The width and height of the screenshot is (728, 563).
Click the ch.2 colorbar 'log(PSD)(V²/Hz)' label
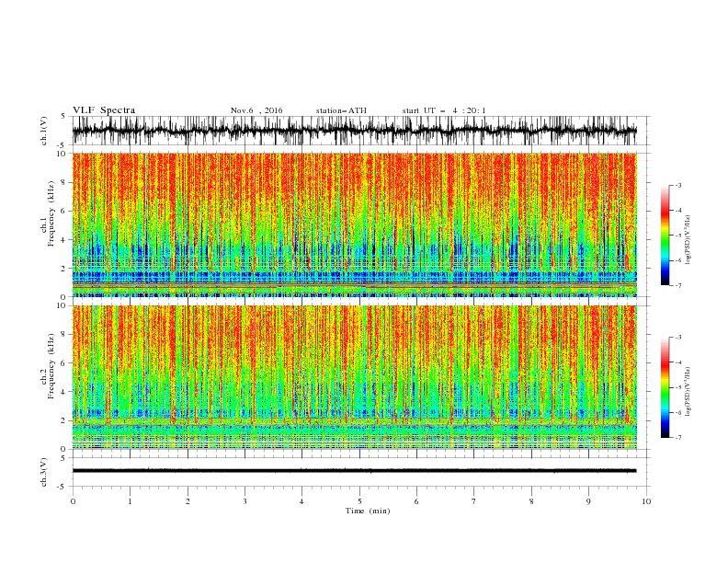click(x=688, y=392)
